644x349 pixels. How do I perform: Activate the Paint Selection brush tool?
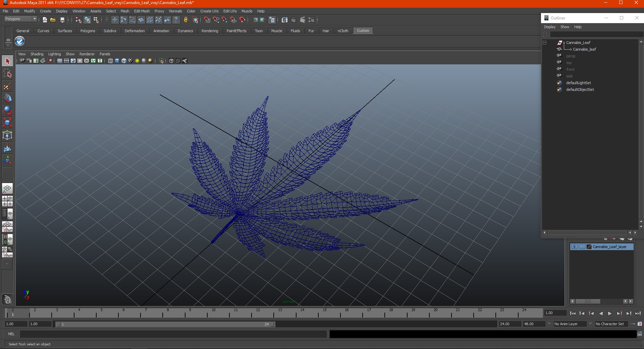(x=7, y=86)
